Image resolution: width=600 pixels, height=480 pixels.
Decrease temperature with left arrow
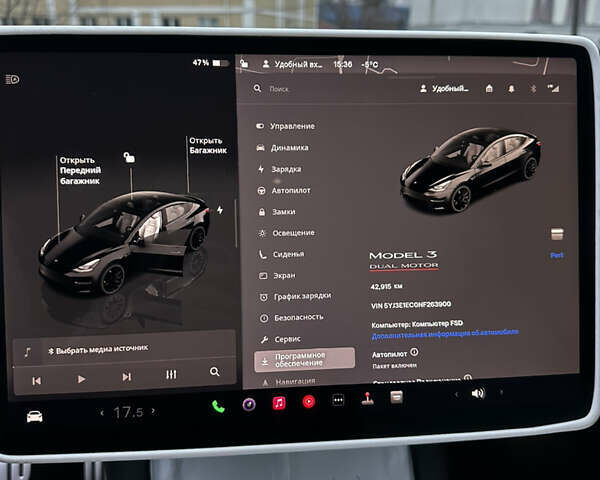pyautogui.click(x=100, y=413)
